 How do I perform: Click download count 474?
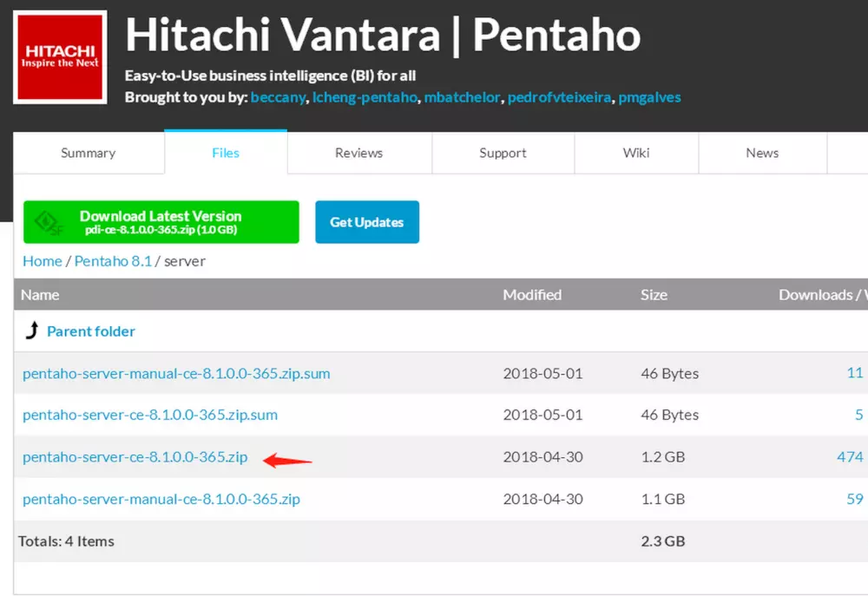tap(851, 456)
